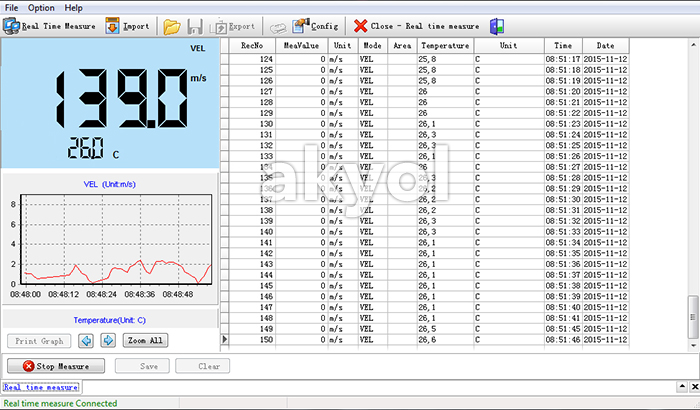Click the grayed device connect icon
This screenshot has height=410, width=700.
pyautogui.click(x=278, y=28)
